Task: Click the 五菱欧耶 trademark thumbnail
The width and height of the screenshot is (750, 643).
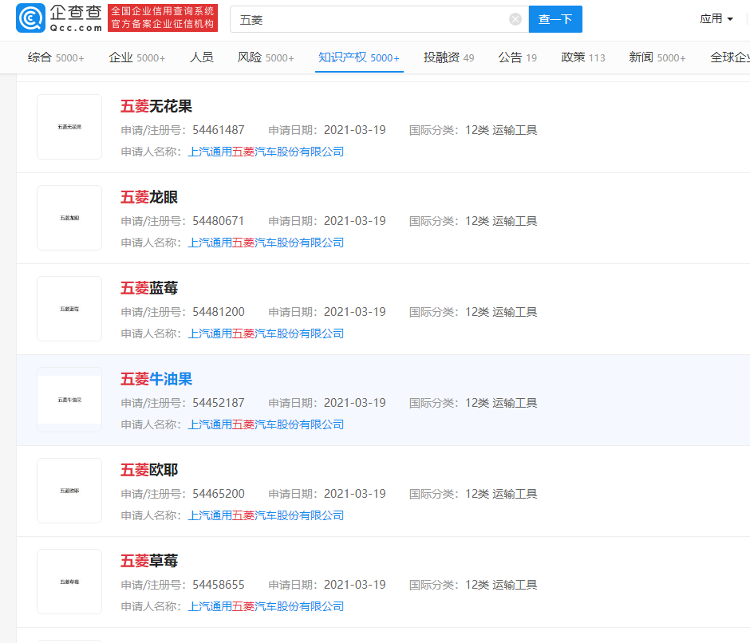Action: [x=69, y=490]
